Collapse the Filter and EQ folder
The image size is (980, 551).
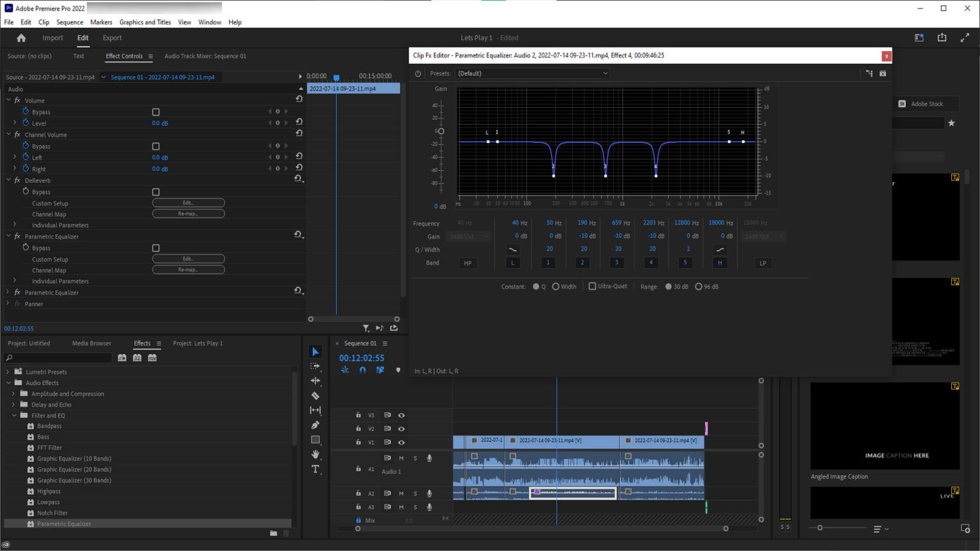[x=14, y=415]
